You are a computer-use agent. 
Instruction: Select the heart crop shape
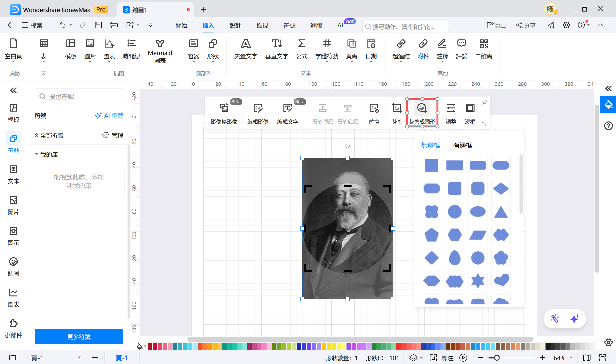click(x=501, y=281)
